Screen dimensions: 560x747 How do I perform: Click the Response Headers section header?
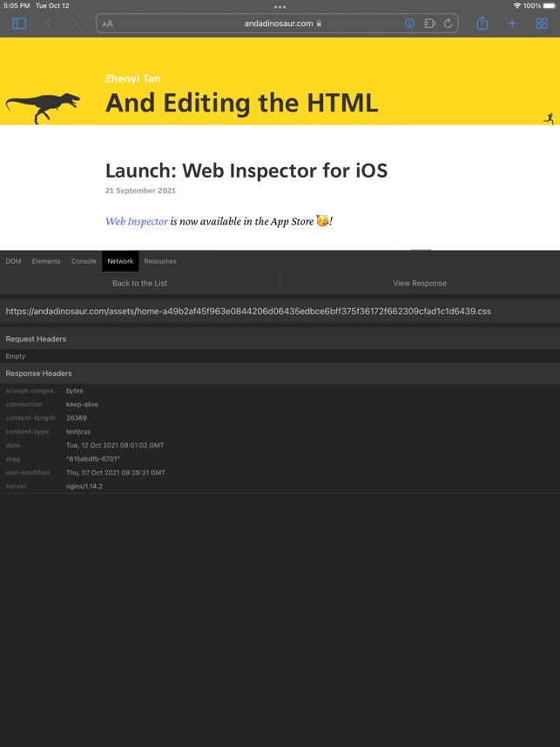(280, 373)
